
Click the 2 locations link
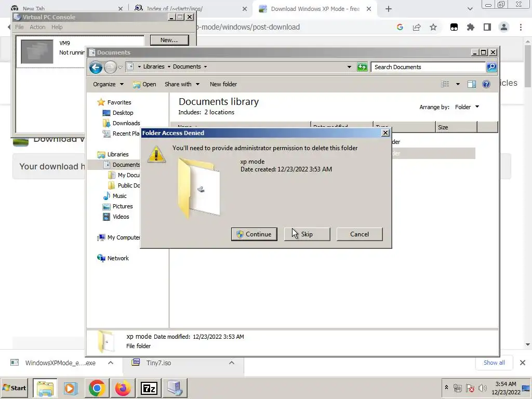(219, 112)
